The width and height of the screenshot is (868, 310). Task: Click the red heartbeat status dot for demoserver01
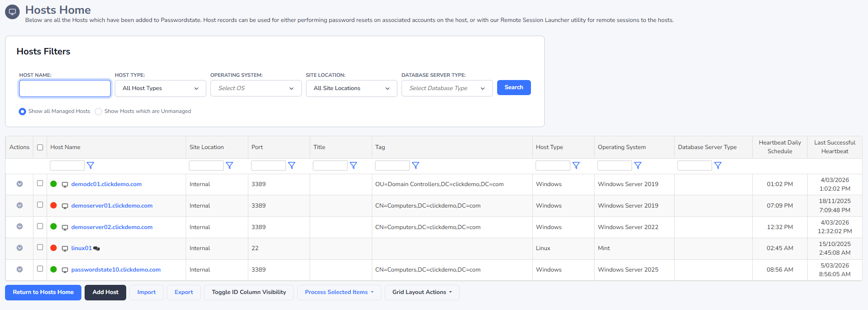54,205
